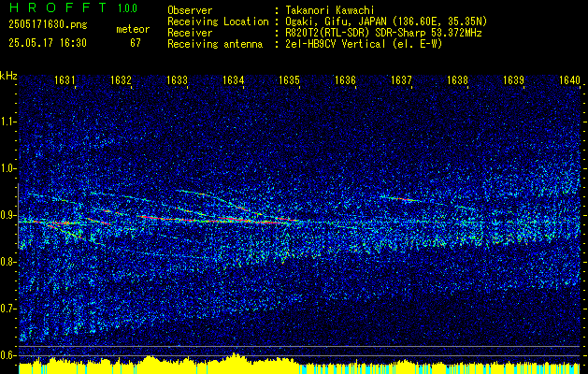Click the meteor count value 67

click(x=135, y=43)
